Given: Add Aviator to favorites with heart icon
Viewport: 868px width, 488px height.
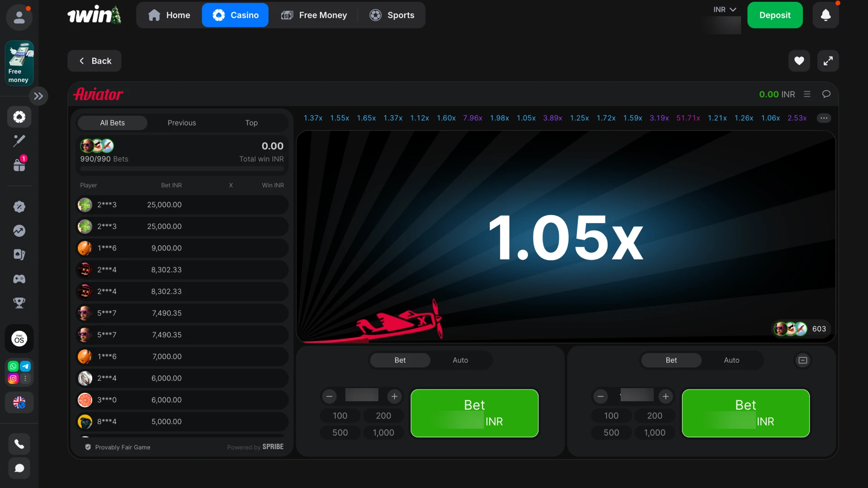Looking at the screenshot, I should click(799, 61).
